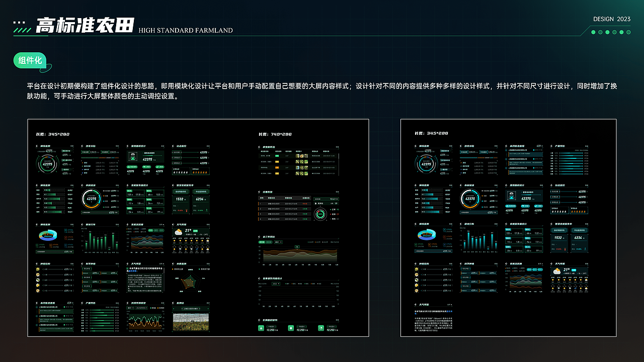
Task: Click the green 组件化 badge
Action: coord(31,60)
